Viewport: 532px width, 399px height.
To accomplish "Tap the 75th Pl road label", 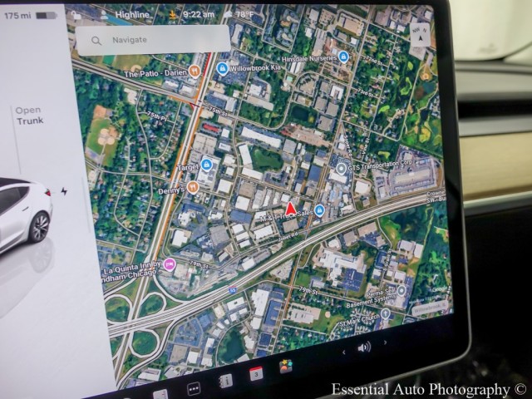I will [x=157, y=116].
